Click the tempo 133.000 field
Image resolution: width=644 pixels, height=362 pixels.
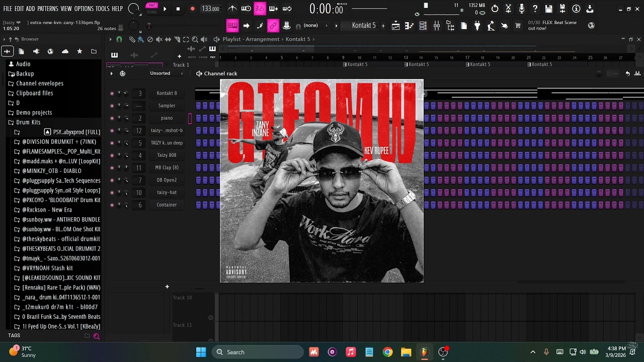click(x=210, y=9)
